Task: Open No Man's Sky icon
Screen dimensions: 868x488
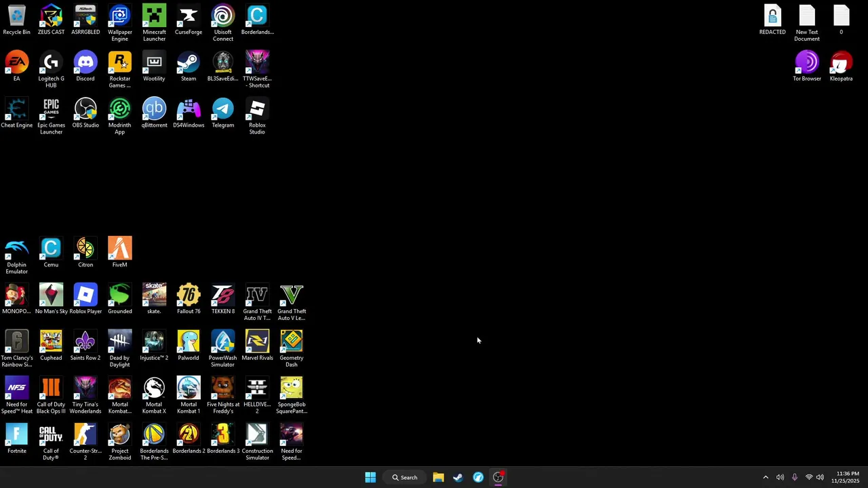Action: (51, 300)
